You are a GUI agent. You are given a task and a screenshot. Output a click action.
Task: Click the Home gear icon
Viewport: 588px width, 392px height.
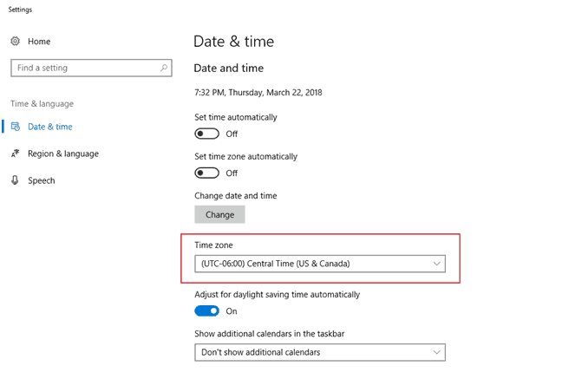(16, 42)
